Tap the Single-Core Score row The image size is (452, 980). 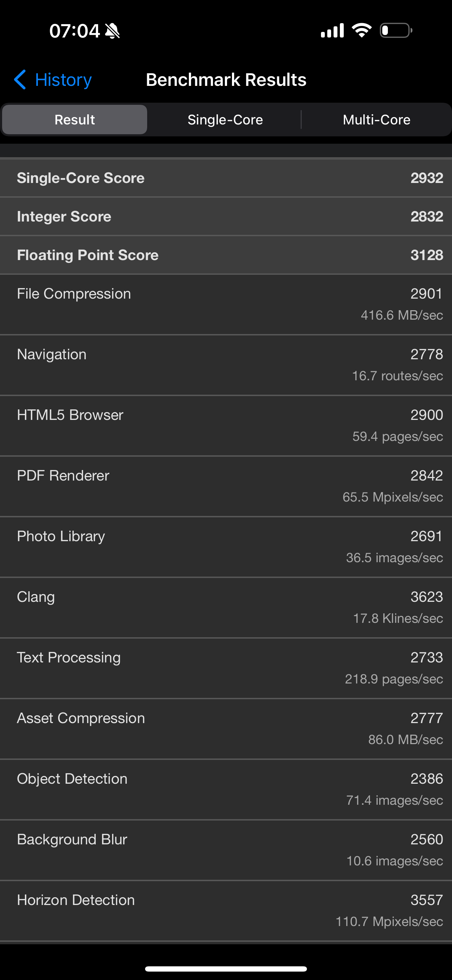click(x=226, y=178)
